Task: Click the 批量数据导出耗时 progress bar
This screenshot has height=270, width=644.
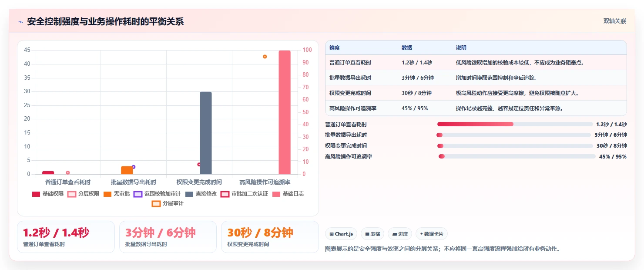Action: pos(513,135)
